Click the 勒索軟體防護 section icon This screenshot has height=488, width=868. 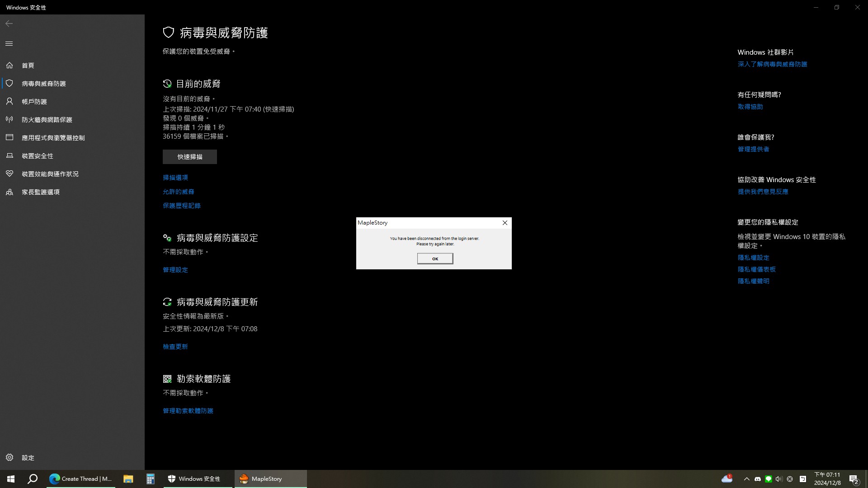pos(167,379)
